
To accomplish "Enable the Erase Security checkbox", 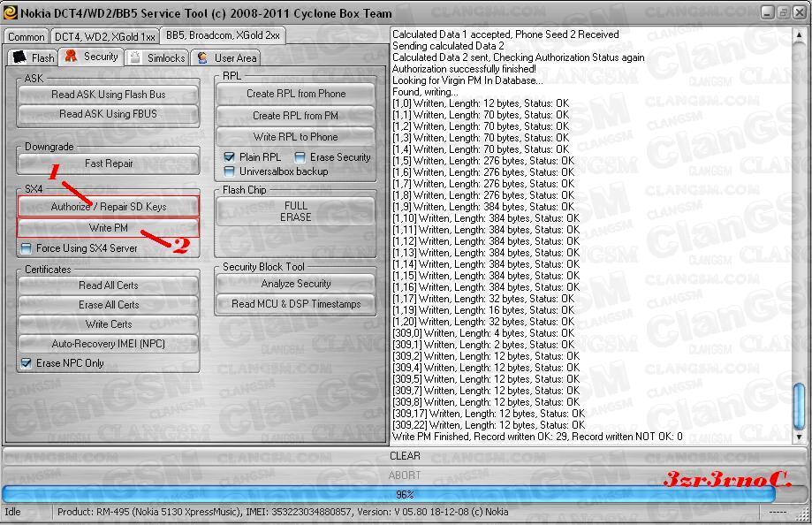I will pos(300,157).
